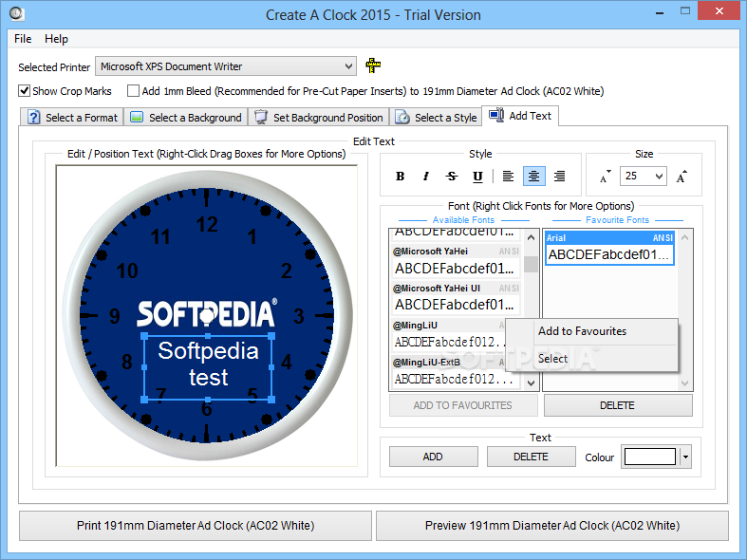747x560 pixels.
Task: Enable Add 1mm Bleed checkbox
Action: [134, 90]
